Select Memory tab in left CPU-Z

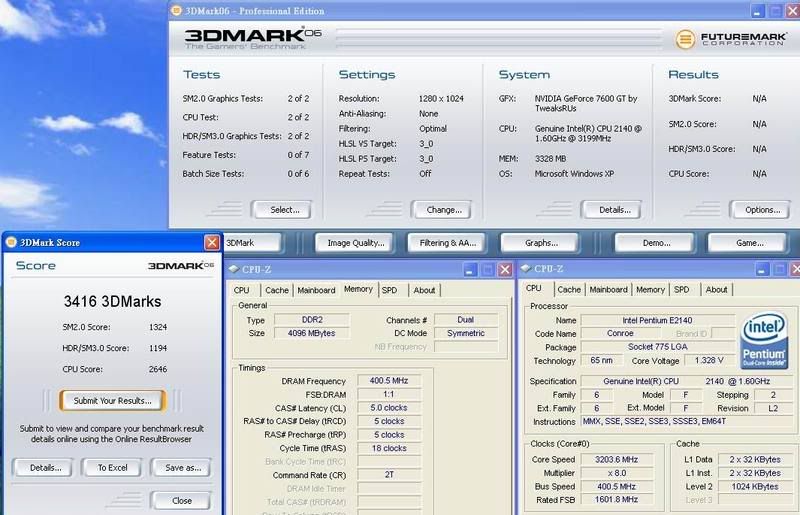[x=358, y=289]
